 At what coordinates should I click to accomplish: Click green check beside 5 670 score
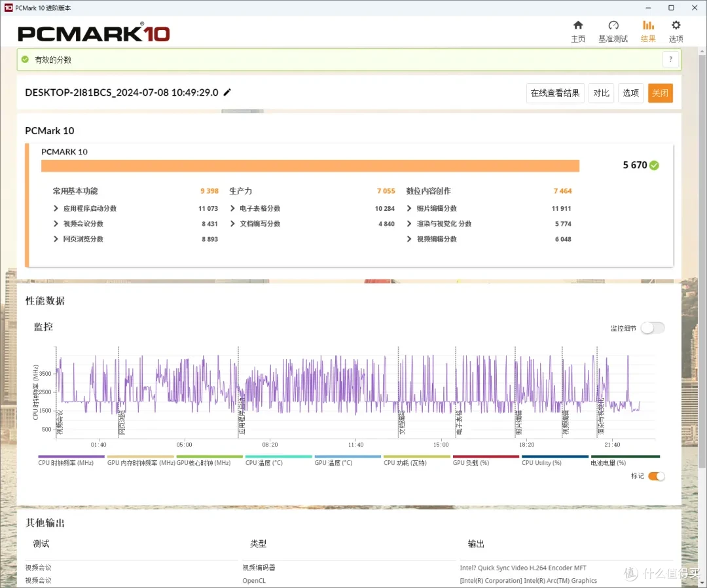[x=654, y=166]
